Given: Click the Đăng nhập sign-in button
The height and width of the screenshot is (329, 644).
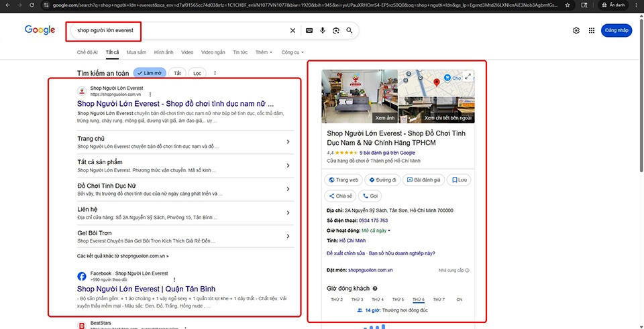Looking at the screenshot, I should click(616, 30).
